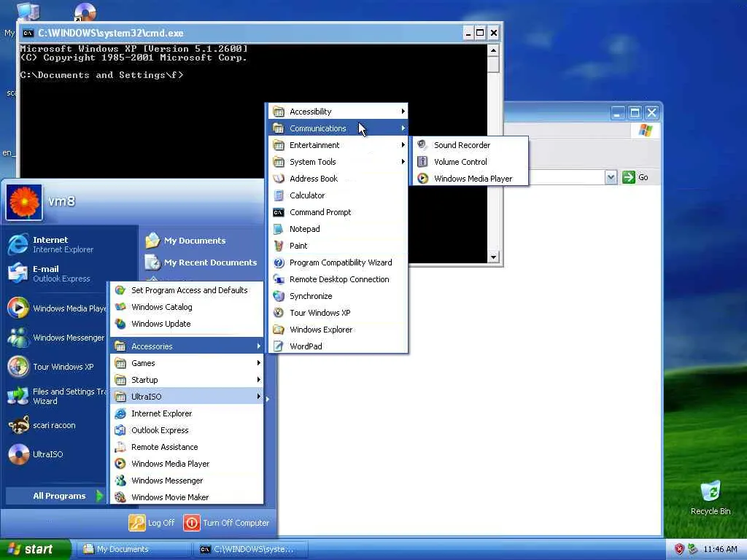Click the red security shield tray icon

pyautogui.click(x=679, y=549)
